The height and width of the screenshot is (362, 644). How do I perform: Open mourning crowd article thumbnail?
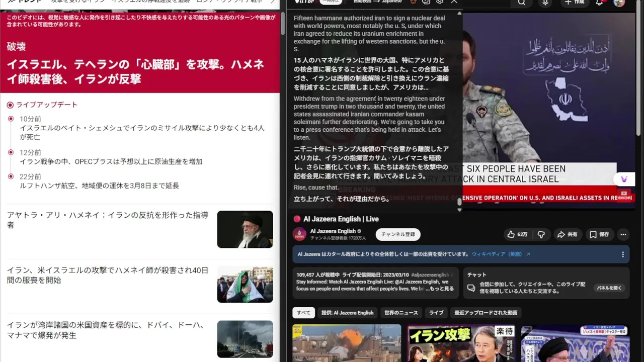(x=245, y=284)
